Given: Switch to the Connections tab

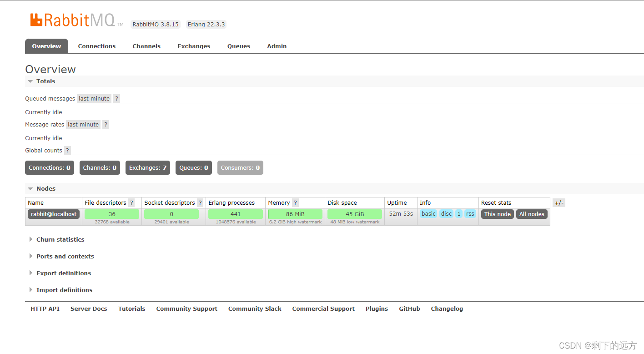Looking at the screenshot, I should [x=97, y=46].
